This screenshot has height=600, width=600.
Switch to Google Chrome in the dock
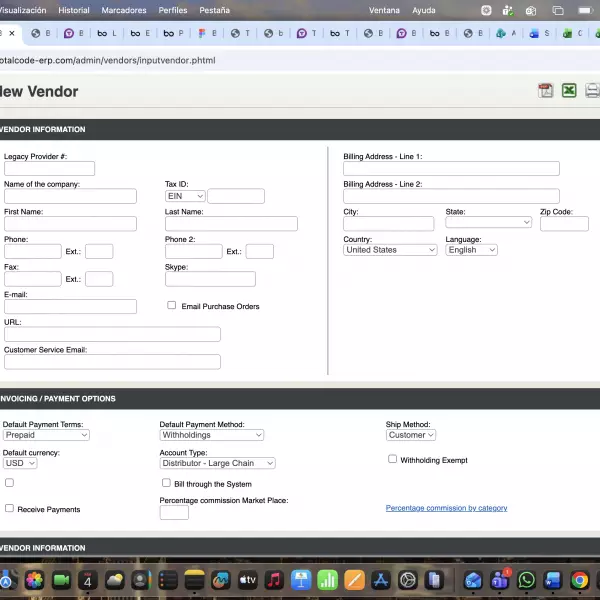pyautogui.click(x=580, y=580)
